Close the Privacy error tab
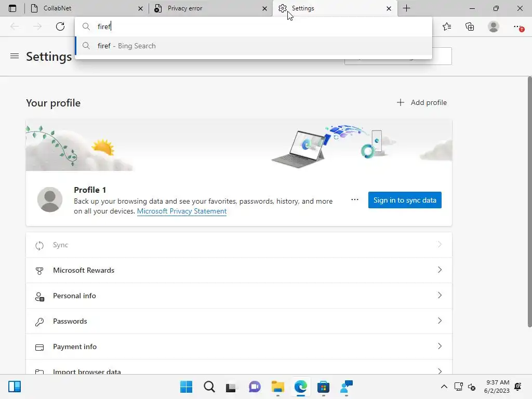 (x=264, y=8)
